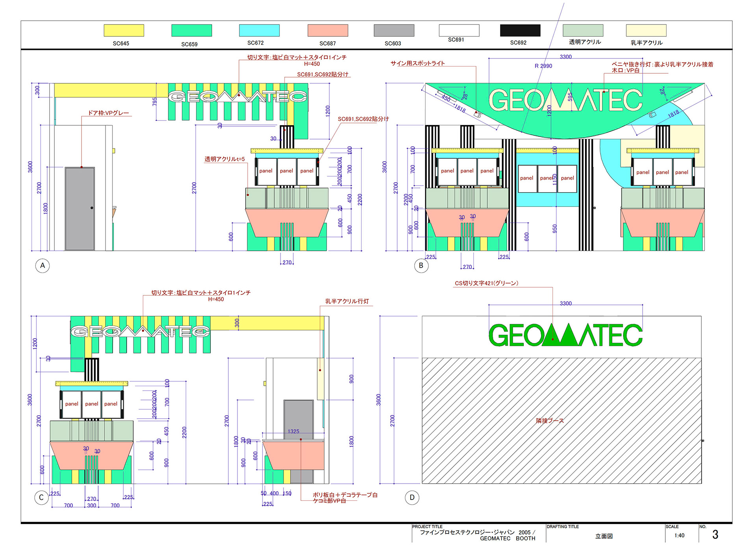Click the solid green GEOMATEC logo in view D
The image size is (756, 548).
tap(565, 335)
